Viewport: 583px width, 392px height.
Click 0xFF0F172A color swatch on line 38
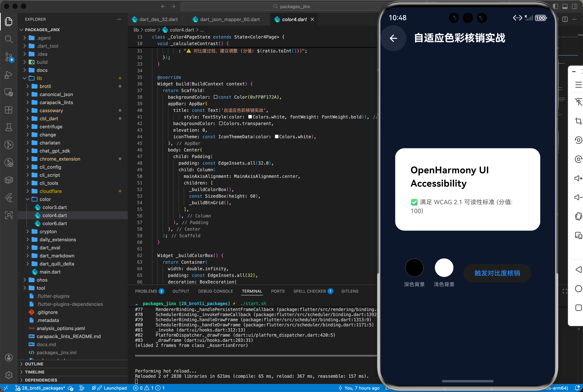[x=216, y=97]
